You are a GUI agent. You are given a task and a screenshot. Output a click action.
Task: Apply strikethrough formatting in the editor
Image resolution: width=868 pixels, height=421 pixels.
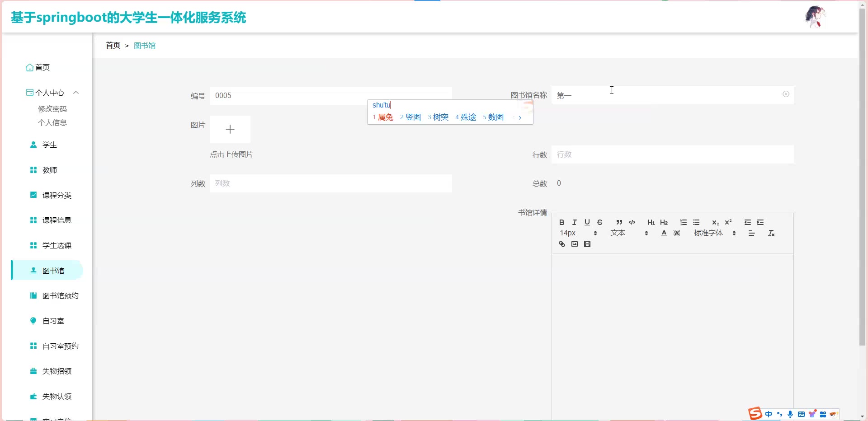pyautogui.click(x=600, y=222)
